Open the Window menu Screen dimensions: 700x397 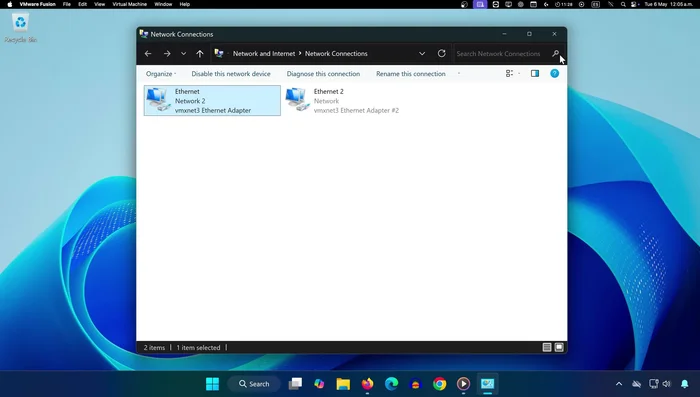[x=163, y=4]
